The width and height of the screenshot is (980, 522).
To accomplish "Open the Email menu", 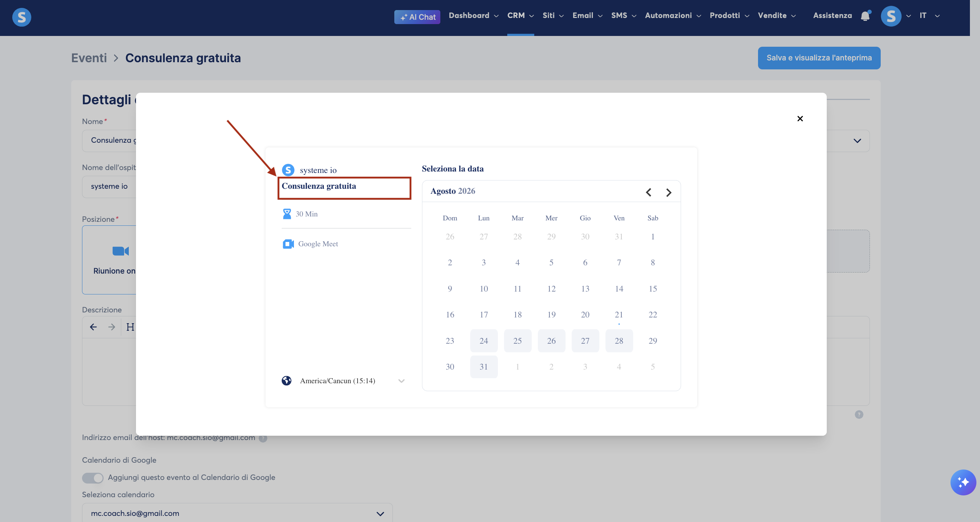I will coord(587,15).
